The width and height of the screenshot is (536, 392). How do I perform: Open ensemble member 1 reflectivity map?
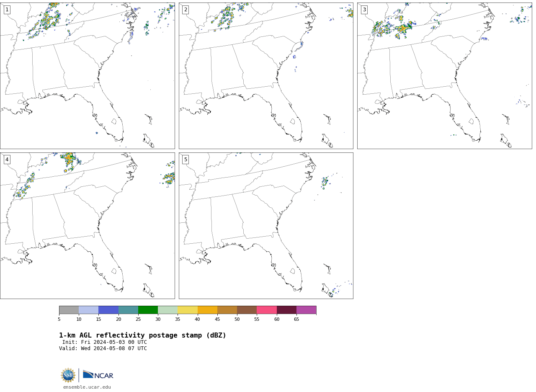tap(88, 76)
